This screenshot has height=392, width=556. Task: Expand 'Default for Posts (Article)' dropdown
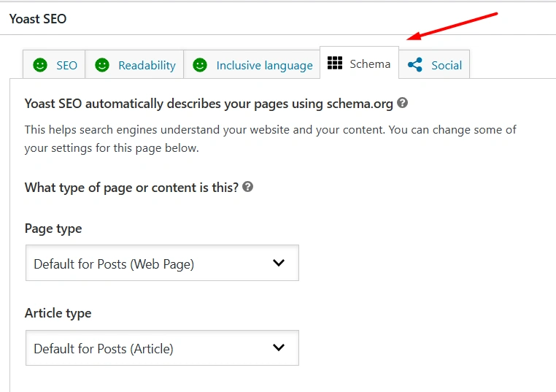[162, 348]
